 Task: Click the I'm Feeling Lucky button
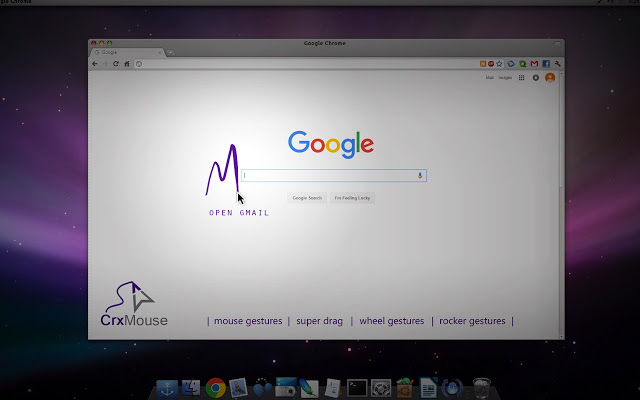(352, 198)
